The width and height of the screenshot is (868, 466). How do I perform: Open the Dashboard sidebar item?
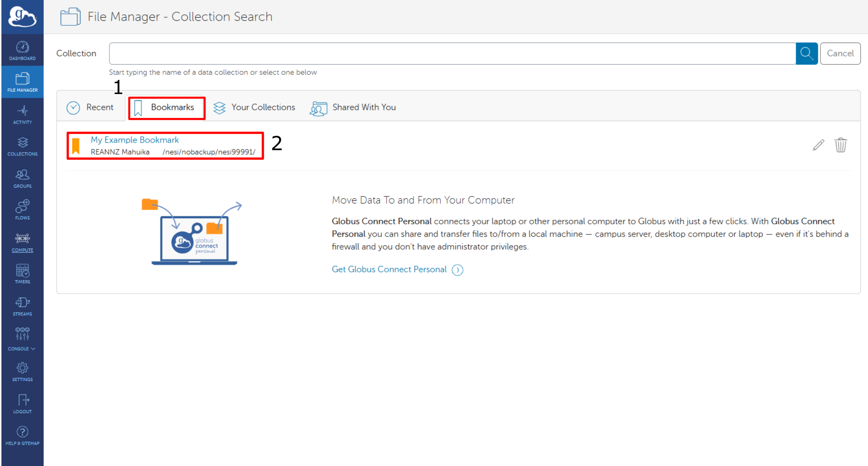click(x=22, y=51)
